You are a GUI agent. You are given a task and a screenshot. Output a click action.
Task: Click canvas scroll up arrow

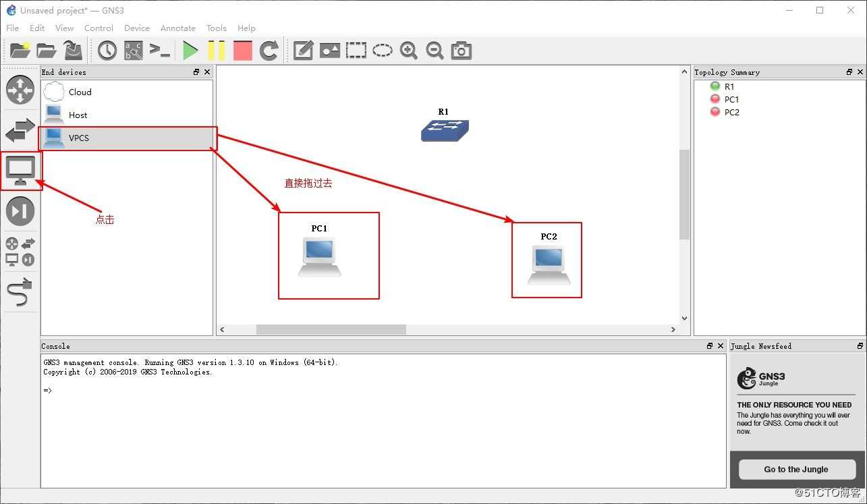pos(684,72)
